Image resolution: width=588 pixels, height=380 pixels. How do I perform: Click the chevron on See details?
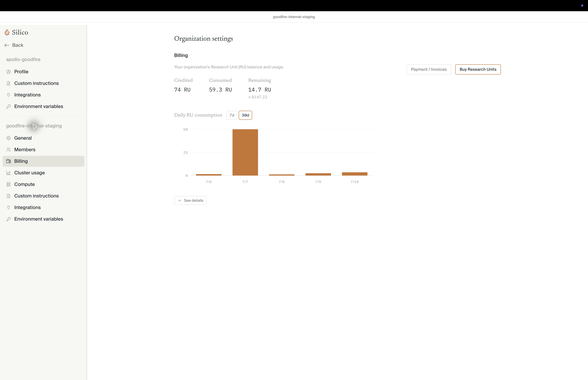coord(180,201)
